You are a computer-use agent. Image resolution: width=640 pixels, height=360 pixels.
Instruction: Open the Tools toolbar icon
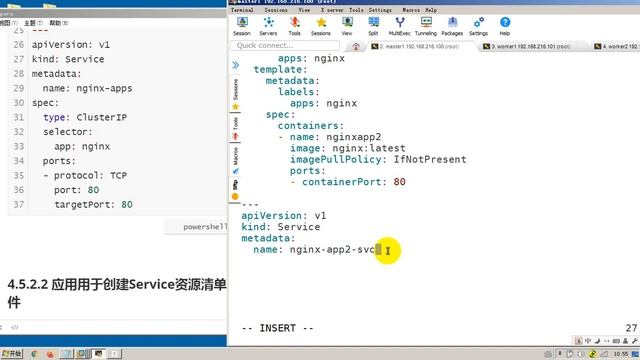(x=294, y=26)
